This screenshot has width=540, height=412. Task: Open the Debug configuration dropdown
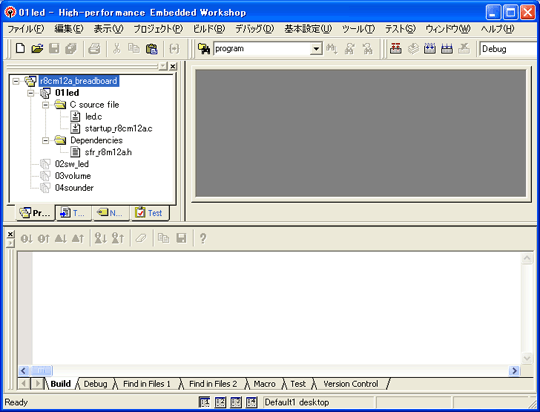coord(509,49)
